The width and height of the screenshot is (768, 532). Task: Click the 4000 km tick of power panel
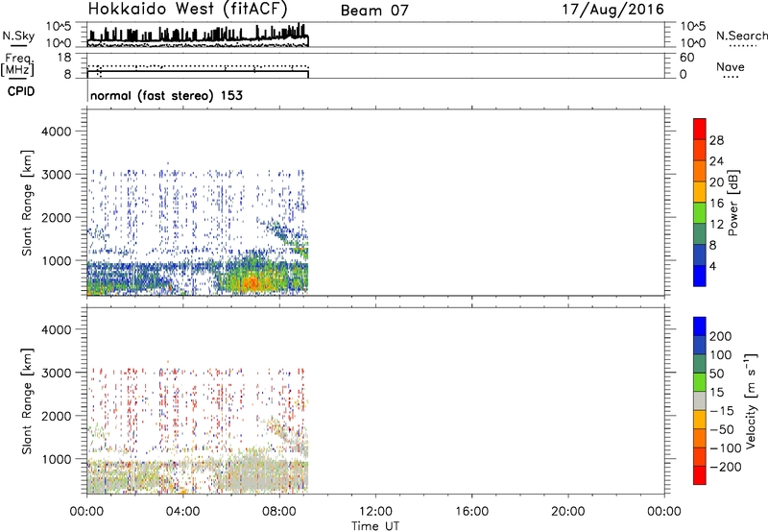tap(57, 132)
